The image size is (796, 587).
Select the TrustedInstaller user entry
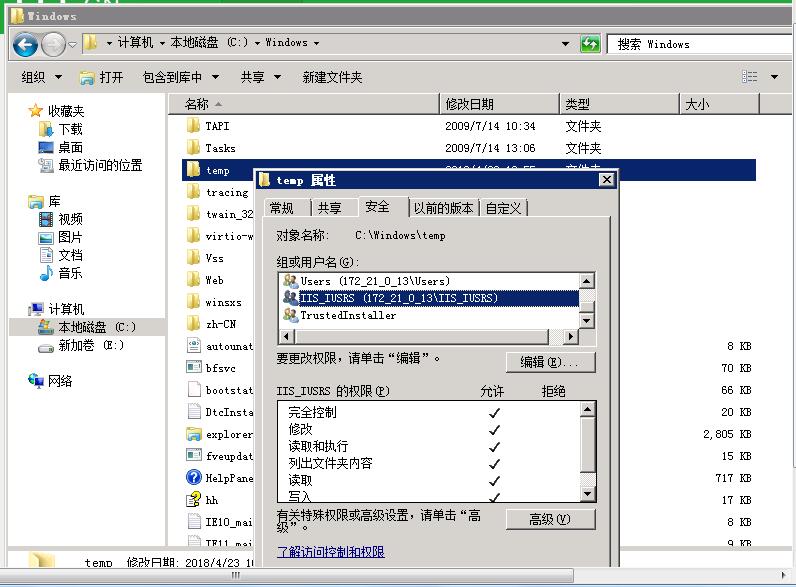click(x=347, y=315)
